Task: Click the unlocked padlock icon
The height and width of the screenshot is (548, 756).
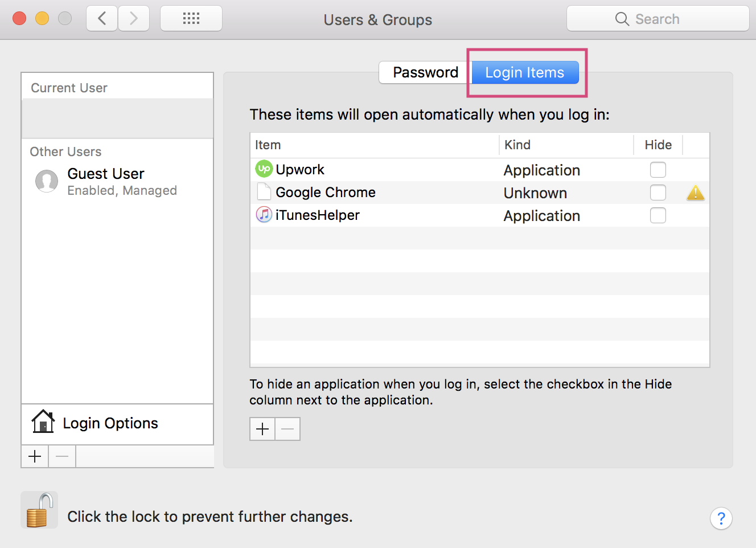Action: click(39, 510)
